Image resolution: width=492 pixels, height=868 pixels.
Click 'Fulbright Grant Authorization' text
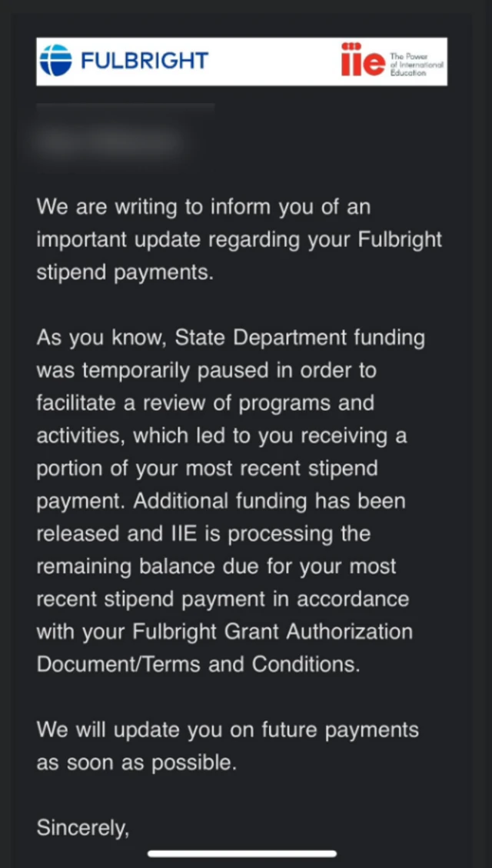pyautogui.click(x=273, y=632)
